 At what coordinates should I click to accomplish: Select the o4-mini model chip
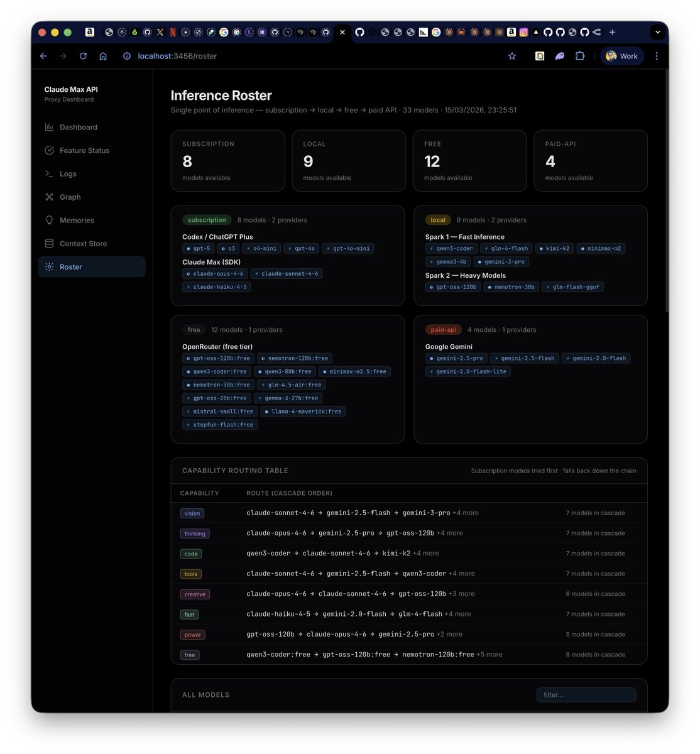click(261, 249)
